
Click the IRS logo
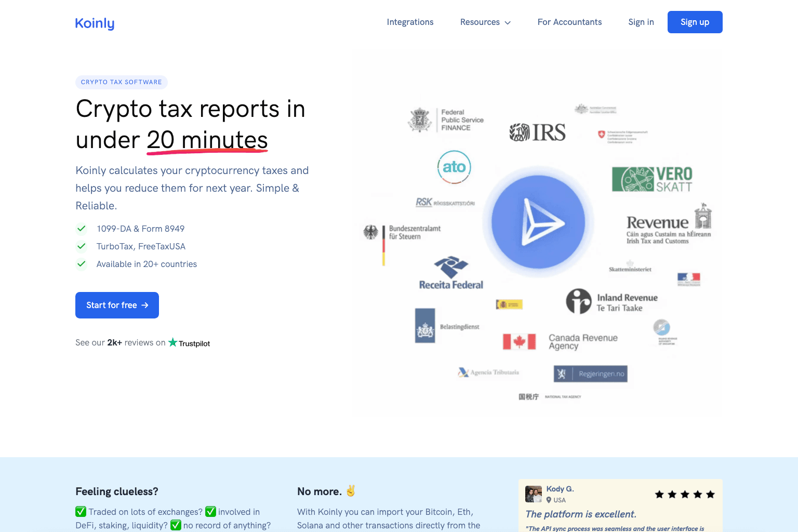pos(537,132)
